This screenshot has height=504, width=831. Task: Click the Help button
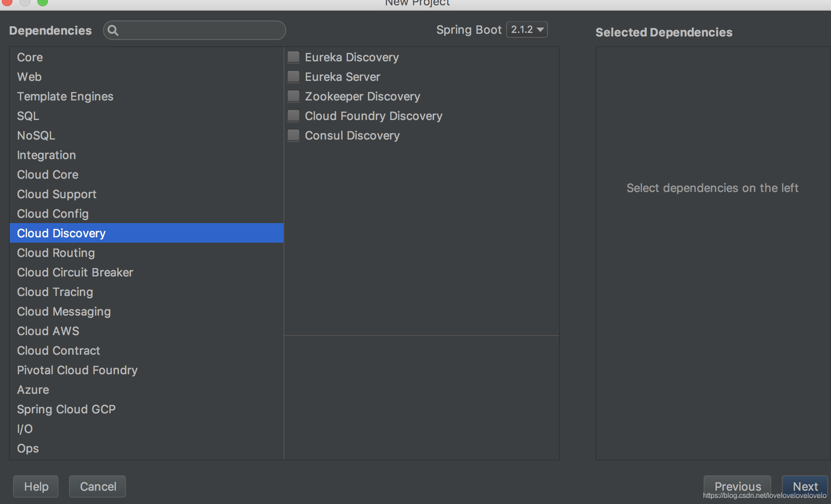[x=36, y=487]
